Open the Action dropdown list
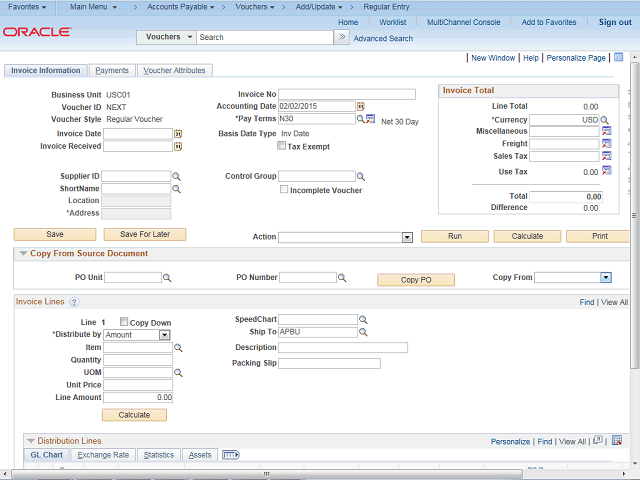This screenshot has width=640, height=480. (x=407, y=237)
